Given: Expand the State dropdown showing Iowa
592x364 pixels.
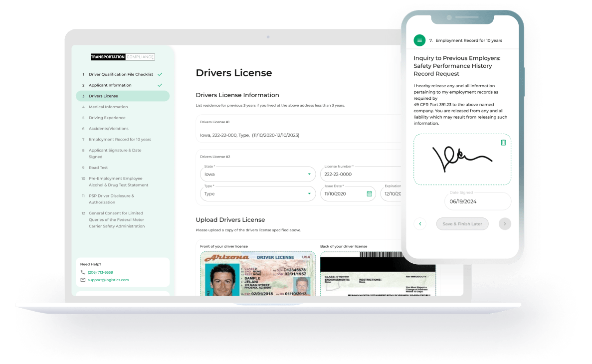Looking at the screenshot, I should 309,174.
